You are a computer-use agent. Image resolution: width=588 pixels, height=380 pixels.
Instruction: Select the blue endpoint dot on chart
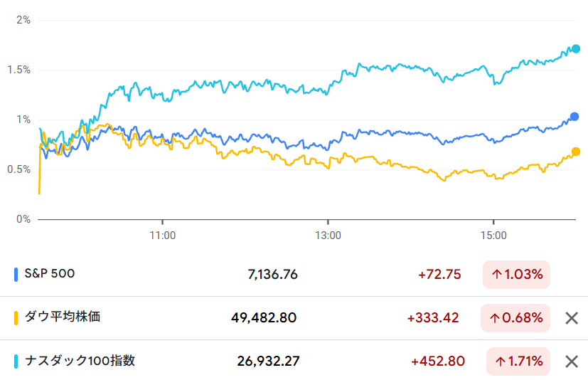[575, 117]
